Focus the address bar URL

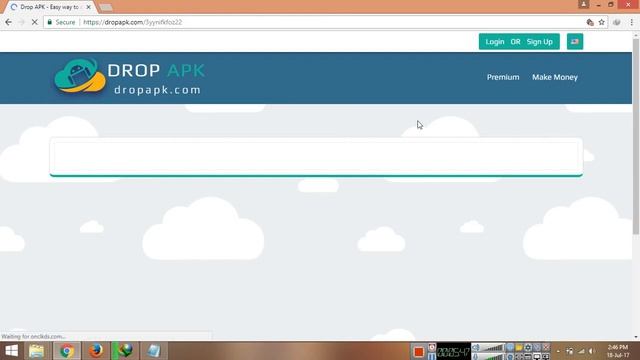133,22
